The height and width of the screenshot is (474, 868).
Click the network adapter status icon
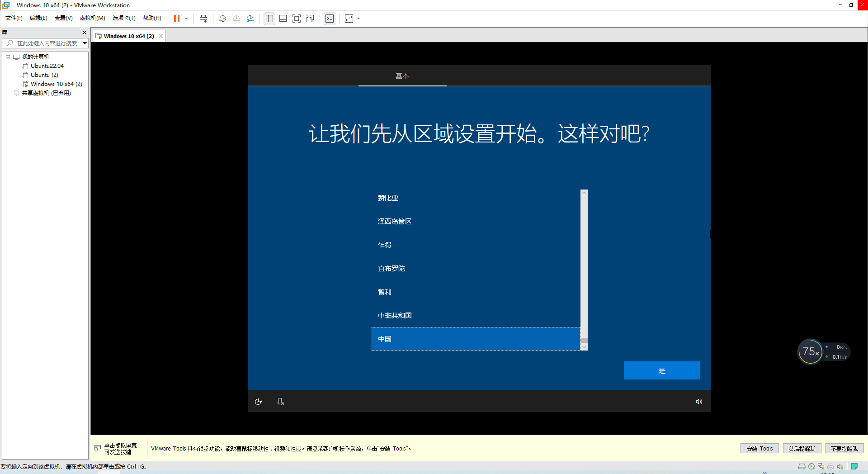(x=821, y=466)
